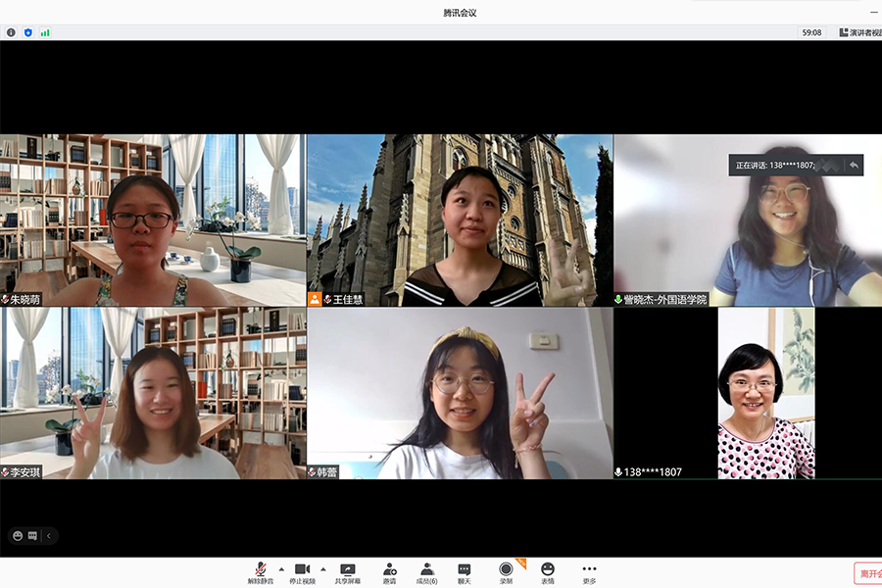This screenshot has height=588, width=882.
Task: Open the 聊天 chat panel
Action: point(465,572)
